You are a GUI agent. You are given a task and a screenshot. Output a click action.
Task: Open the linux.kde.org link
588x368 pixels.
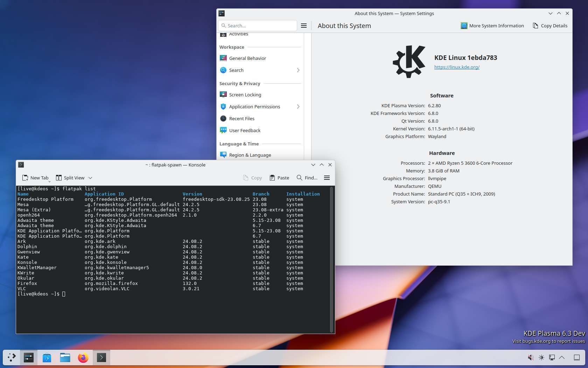[457, 67]
